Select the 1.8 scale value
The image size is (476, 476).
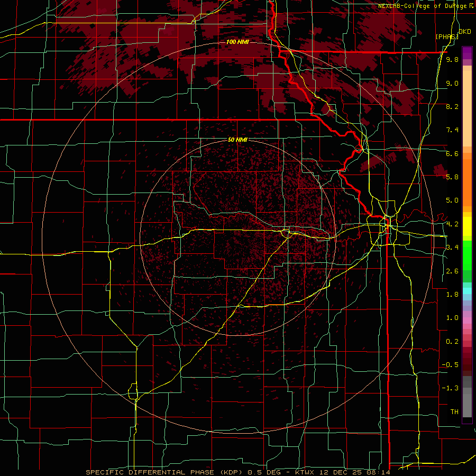pyautogui.click(x=452, y=295)
